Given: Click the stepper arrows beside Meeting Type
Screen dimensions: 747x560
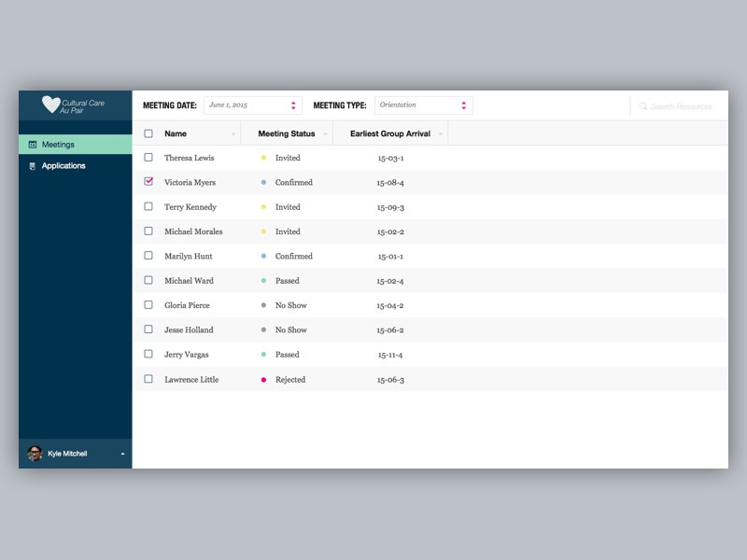Looking at the screenshot, I should tap(463, 105).
